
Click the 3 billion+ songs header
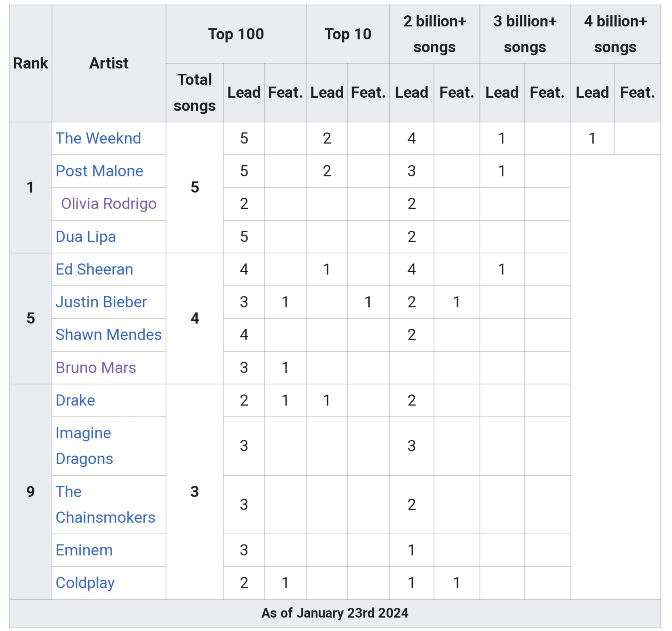[x=525, y=34]
